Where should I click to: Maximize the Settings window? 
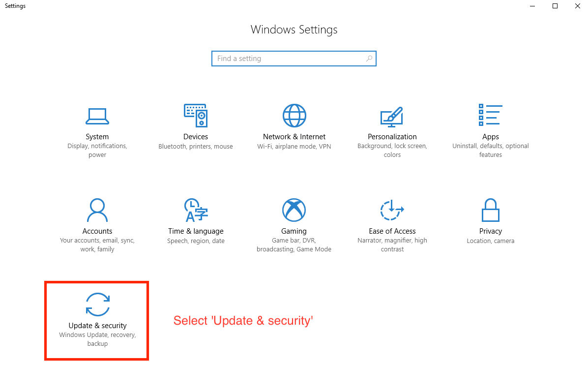(x=555, y=6)
